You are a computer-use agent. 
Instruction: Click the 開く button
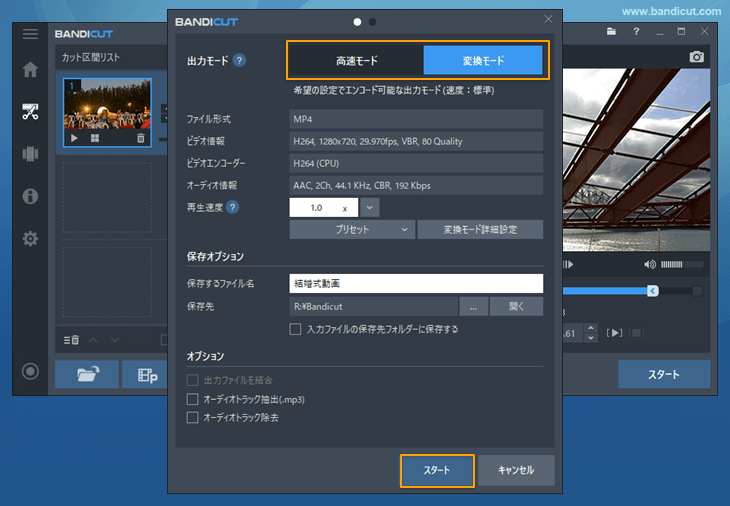click(x=516, y=307)
